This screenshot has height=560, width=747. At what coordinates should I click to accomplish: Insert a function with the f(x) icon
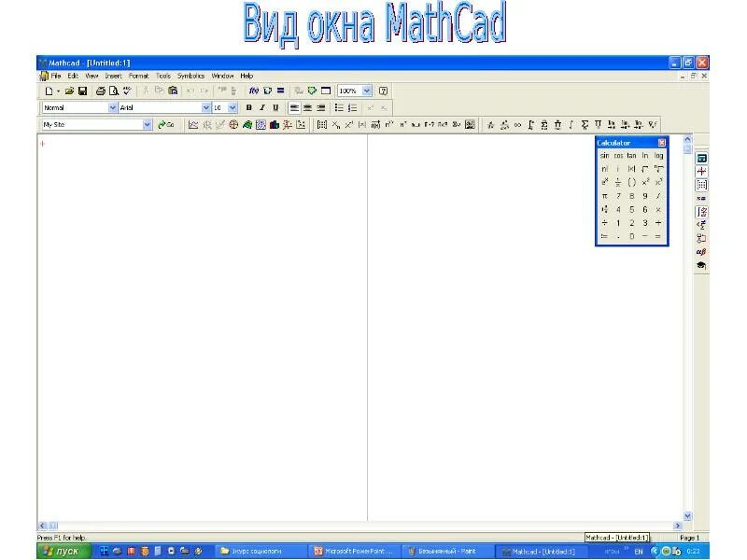254,91
